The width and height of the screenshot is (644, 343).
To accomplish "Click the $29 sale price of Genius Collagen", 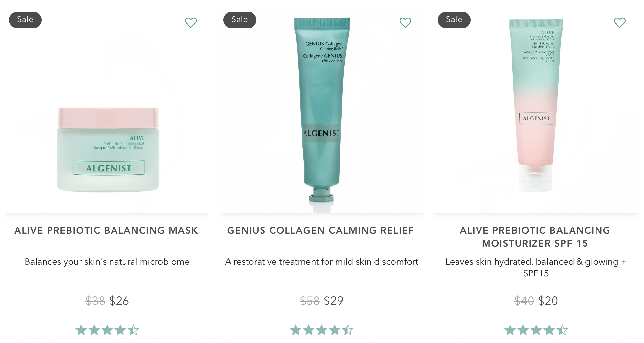I will (x=333, y=301).
